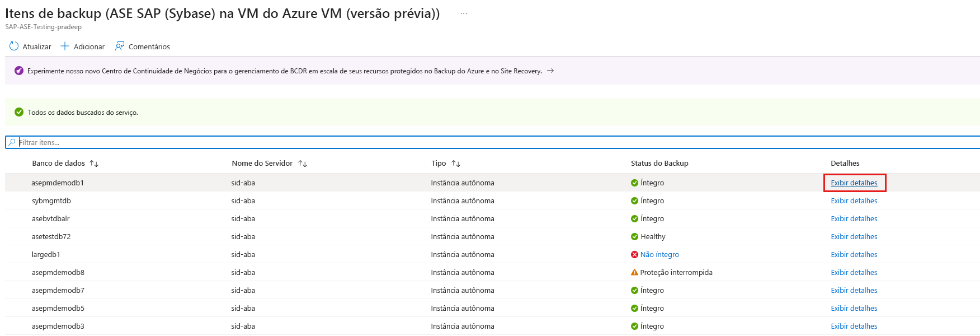Viewport: 980px width, 336px height.
Task: Click Proteção interrompida status text
Action: coord(676,272)
